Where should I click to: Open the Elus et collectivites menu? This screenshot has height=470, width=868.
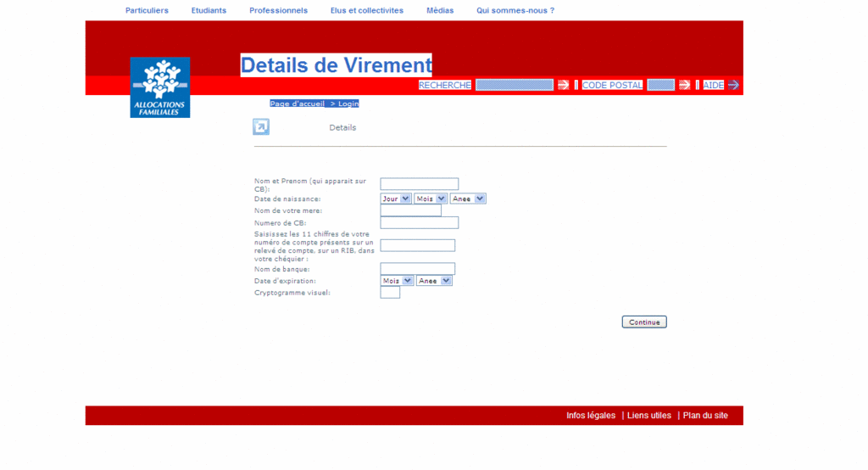point(367,10)
